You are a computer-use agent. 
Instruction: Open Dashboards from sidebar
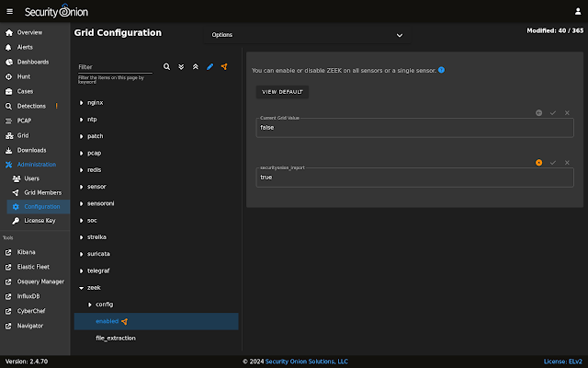[35, 62]
